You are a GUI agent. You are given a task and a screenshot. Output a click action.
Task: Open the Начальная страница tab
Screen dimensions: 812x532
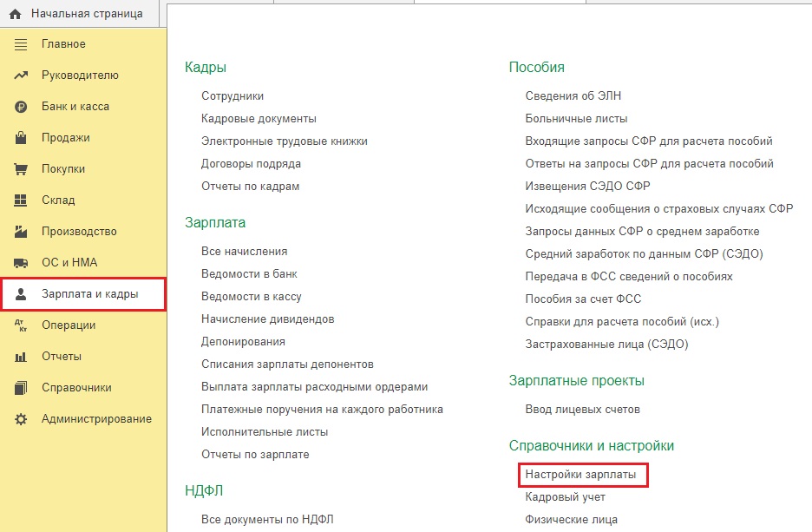(x=79, y=14)
